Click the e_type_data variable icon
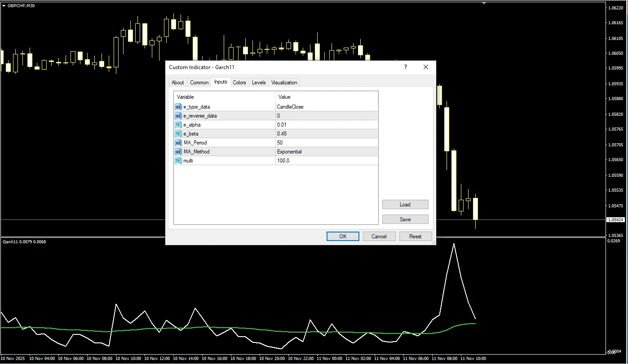This screenshot has height=364, width=628. click(178, 107)
